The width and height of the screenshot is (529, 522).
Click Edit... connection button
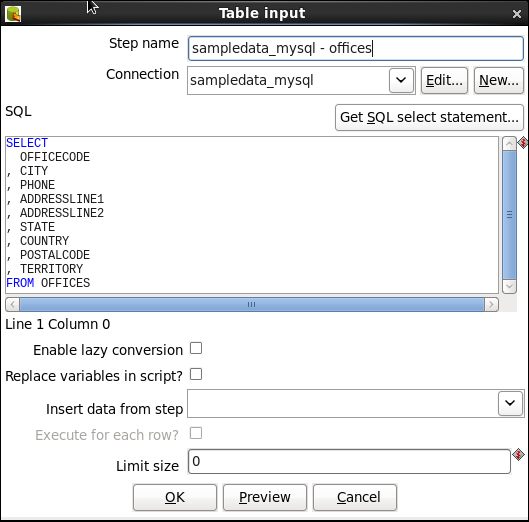[444, 80]
